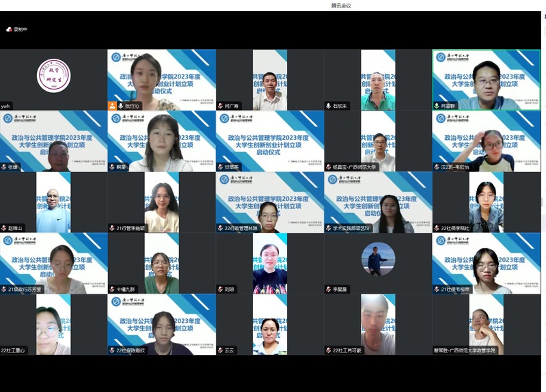Viewport: 546px width, 392px height.
Task: Click the microphone icon beside 肖富群
Action: coord(437,106)
